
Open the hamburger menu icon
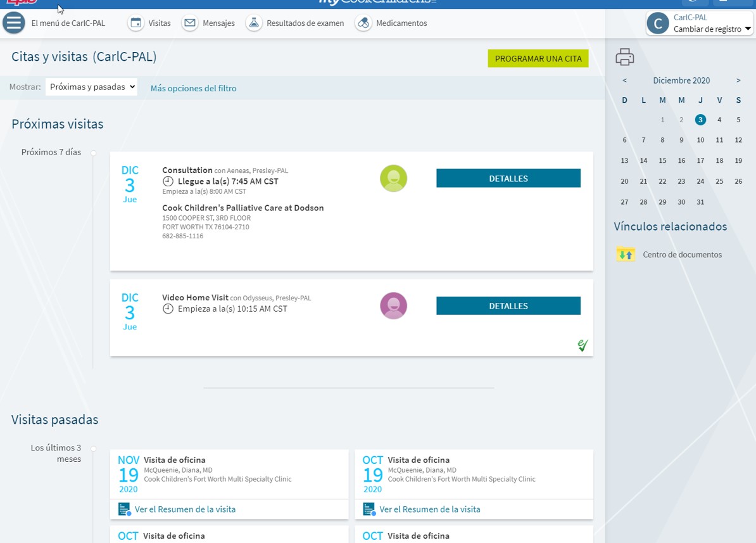[14, 23]
